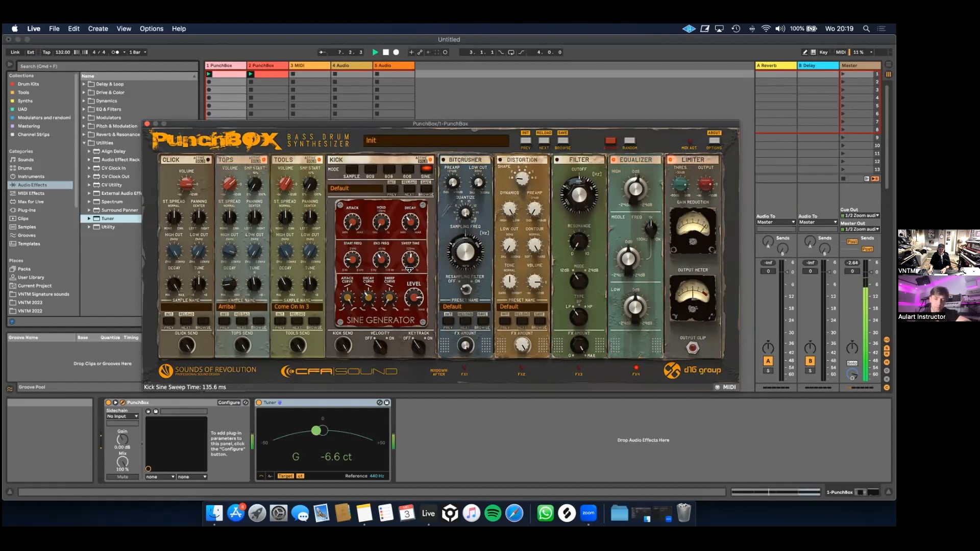The width and height of the screenshot is (980, 551).
Task: Expand Delay & Loop folder
Action: click(84, 84)
